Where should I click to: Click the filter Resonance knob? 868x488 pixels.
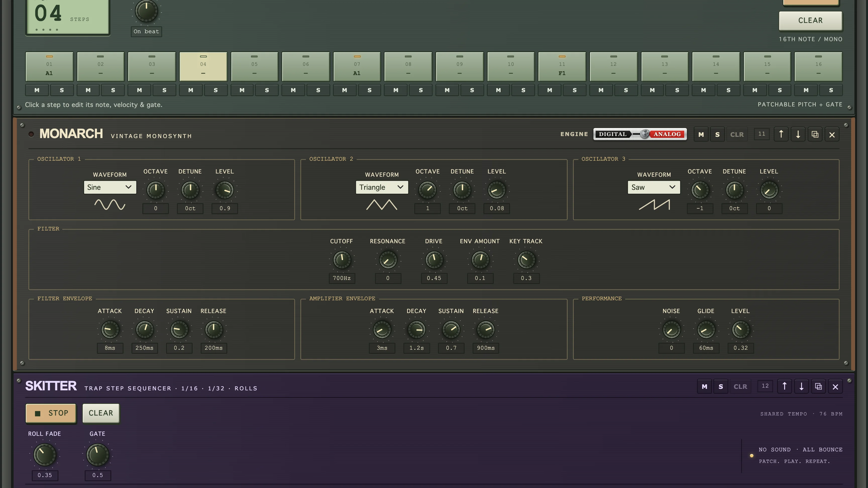point(388,260)
